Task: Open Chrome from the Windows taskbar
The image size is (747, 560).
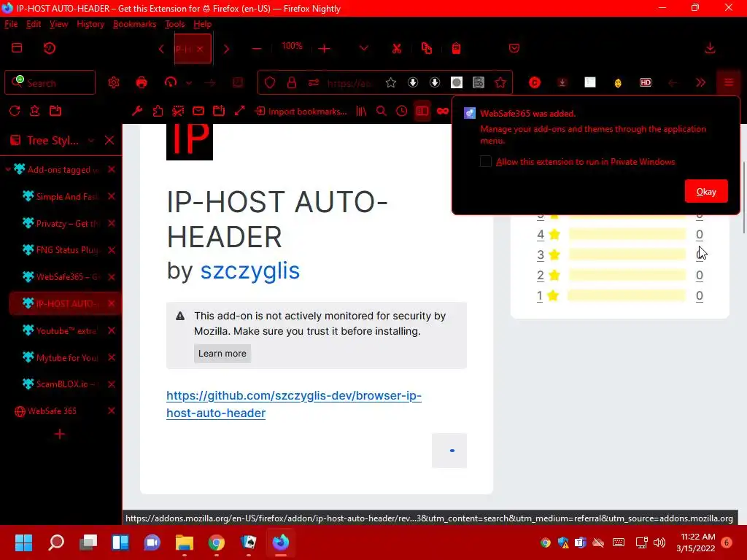Action: [x=216, y=542]
